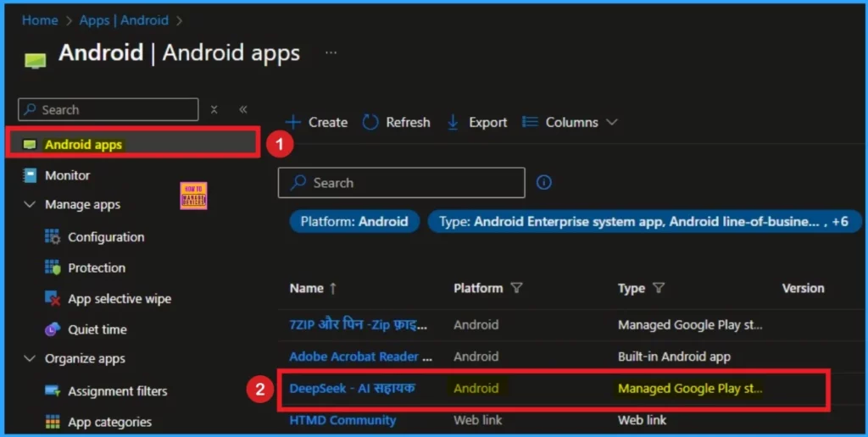Click the magnifier icon in apps search
The height and width of the screenshot is (437, 868).
pos(298,183)
